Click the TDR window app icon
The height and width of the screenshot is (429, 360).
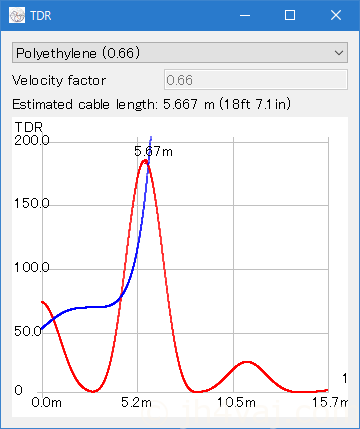(x=17, y=15)
